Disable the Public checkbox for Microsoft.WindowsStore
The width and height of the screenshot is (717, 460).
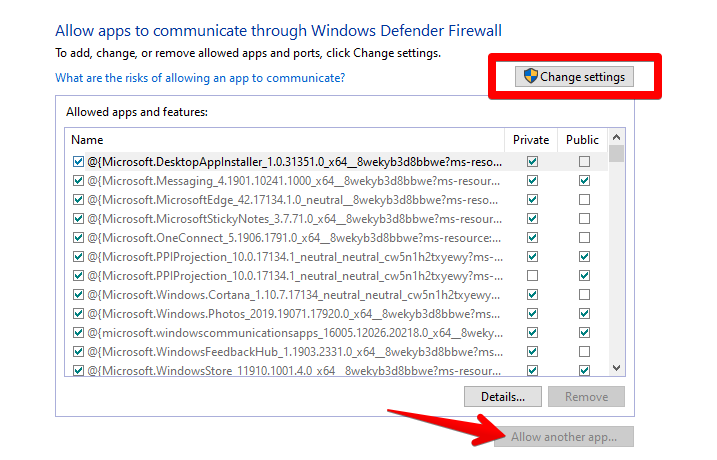[584, 370]
